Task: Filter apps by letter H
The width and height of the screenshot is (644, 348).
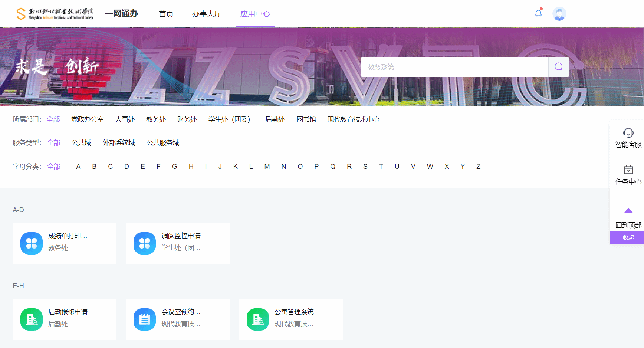Action: (x=191, y=167)
